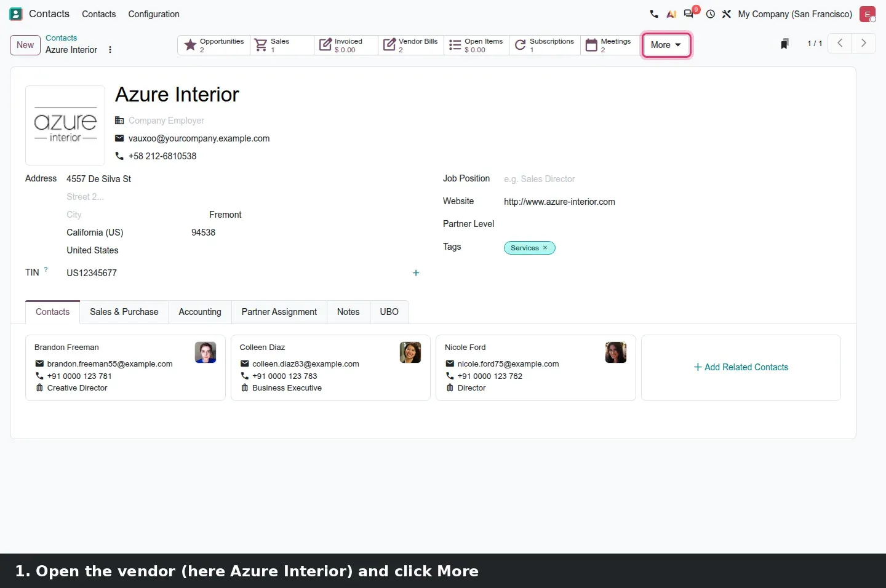Open the AI assistant icon in the header
The width and height of the screenshot is (886, 588).
[x=671, y=14]
